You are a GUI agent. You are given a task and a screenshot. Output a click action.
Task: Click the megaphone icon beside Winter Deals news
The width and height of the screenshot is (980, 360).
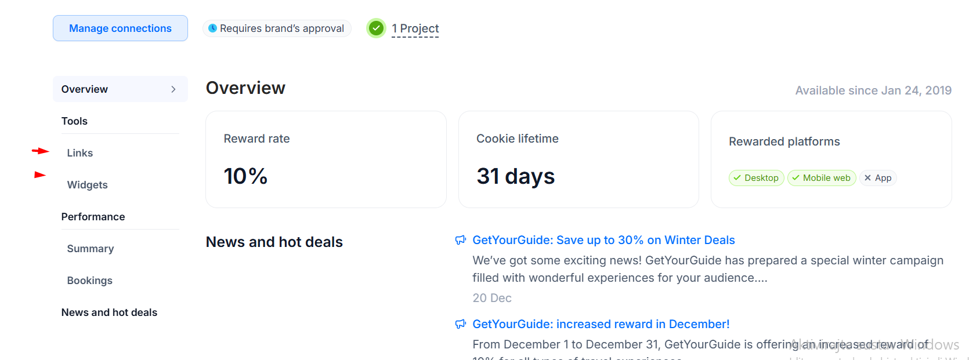click(x=461, y=240)
